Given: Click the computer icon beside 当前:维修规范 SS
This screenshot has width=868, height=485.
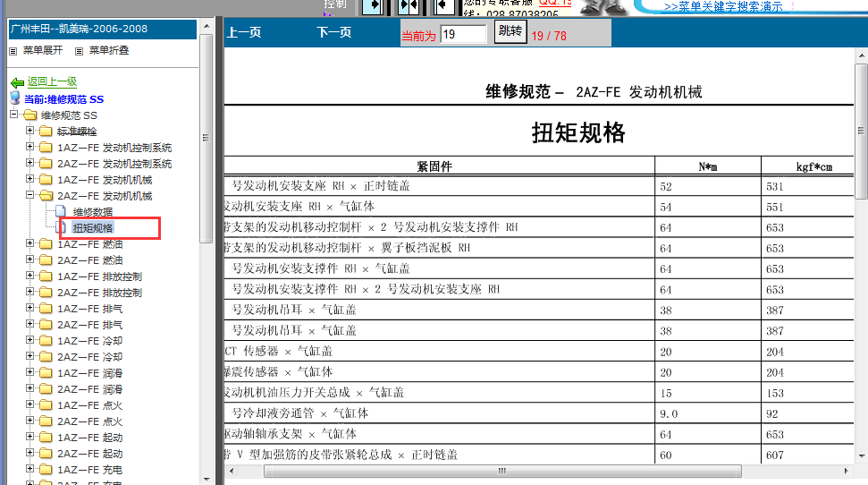Looking at the screenshot, I should [15, 98].
